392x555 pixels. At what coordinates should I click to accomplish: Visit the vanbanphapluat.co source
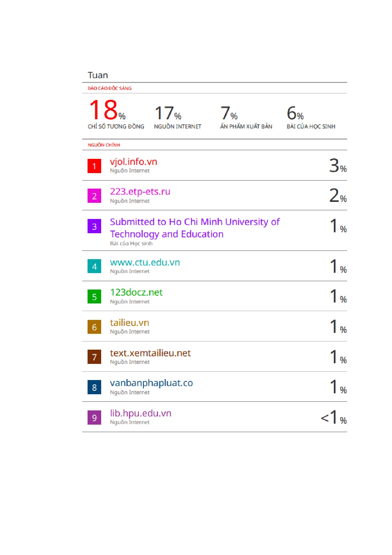click(x=151, y=383)
